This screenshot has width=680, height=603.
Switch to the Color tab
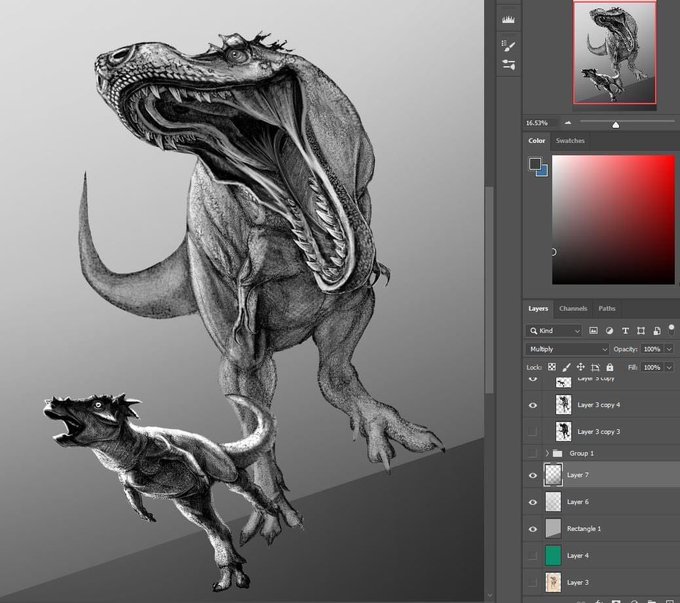point(536,141)
